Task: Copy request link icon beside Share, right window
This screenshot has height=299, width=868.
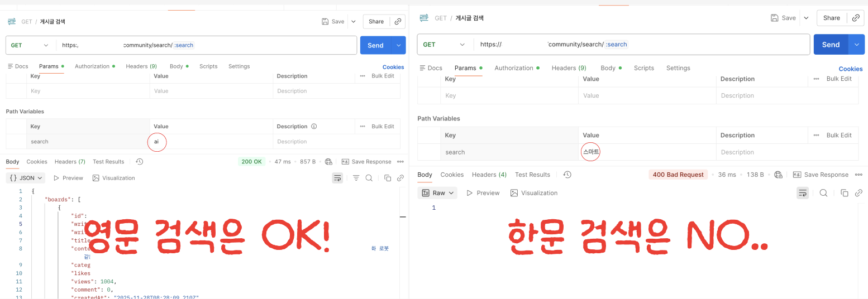Action: pyautogui.click(x=856, y=18)
